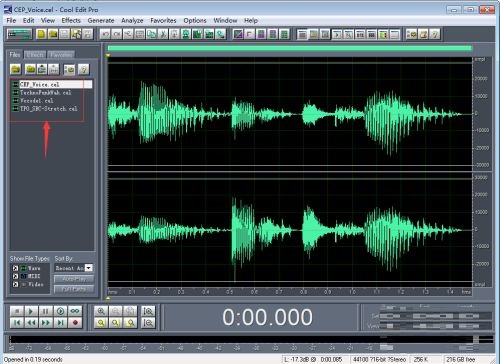This screenshot has height=364, width=500.
Task: Open the Sort By dropdown arrow
Action: tap(89, 268)
